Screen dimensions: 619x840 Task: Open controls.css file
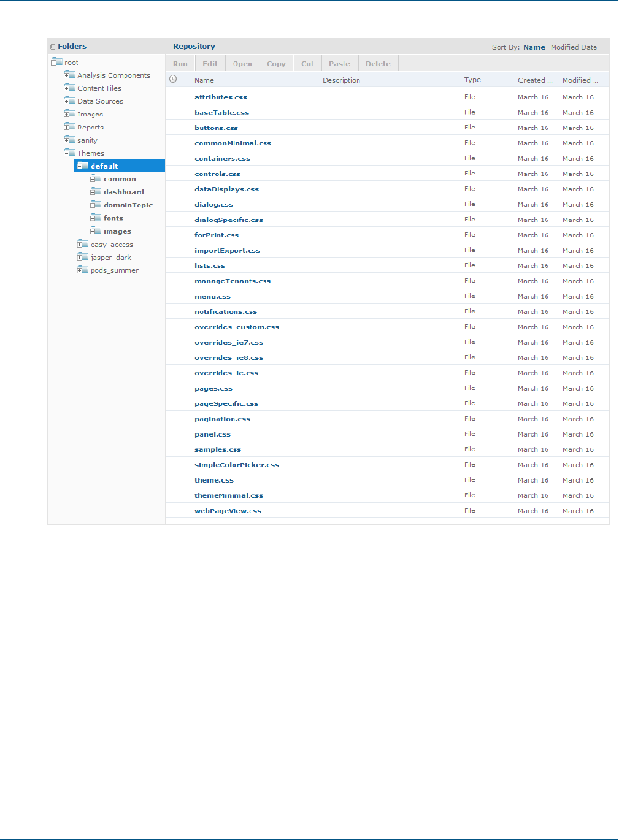coord(217,174)
